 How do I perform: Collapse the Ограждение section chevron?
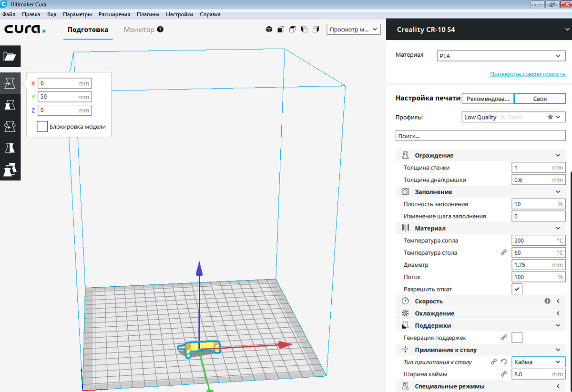(x=558, y=155)
